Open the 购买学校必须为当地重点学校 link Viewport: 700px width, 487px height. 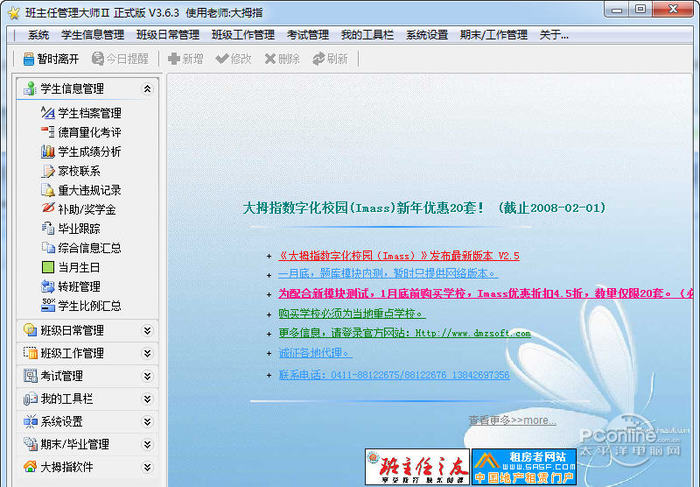[x=352, y=314]
